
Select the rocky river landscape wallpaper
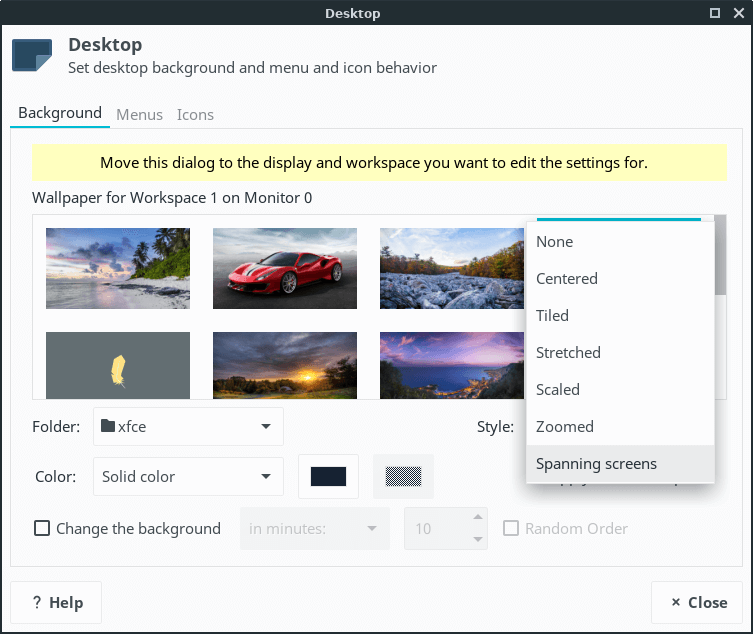pyautogui.click(x=452, y=268)
